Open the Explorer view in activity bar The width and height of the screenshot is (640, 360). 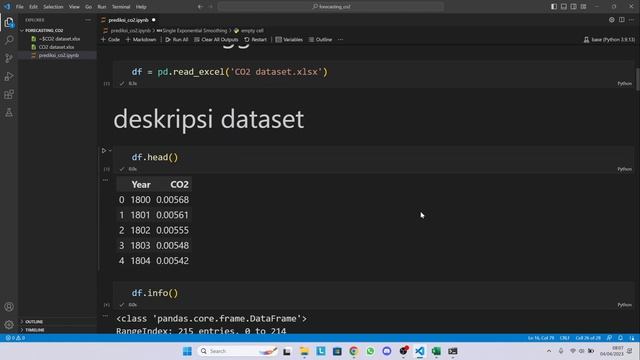point(9,23)
